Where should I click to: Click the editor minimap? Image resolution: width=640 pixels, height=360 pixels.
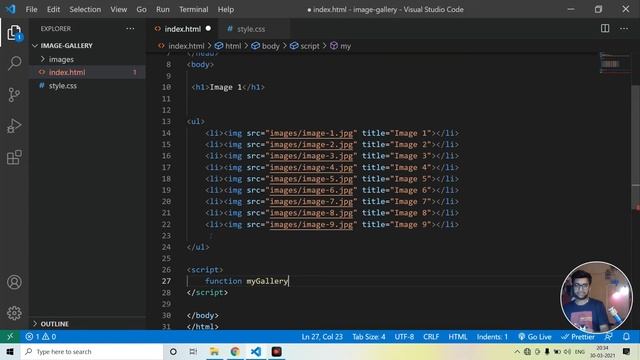coord(615,63)
